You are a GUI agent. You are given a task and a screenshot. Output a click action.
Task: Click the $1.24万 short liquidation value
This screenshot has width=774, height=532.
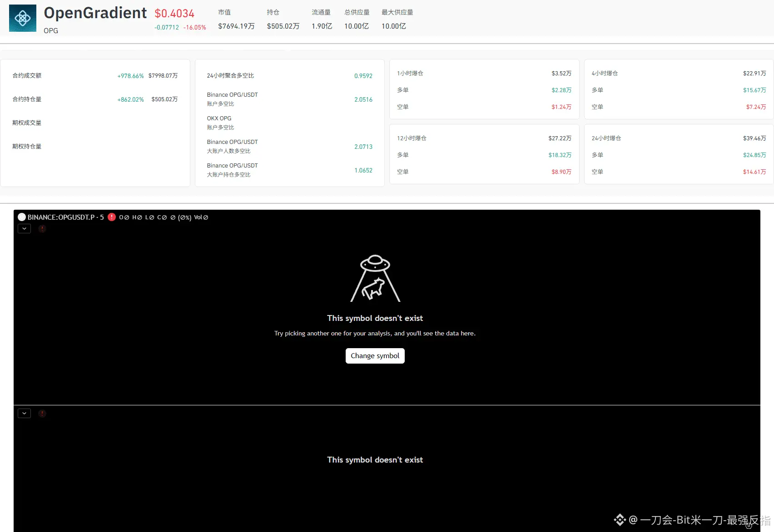point(561,107)
